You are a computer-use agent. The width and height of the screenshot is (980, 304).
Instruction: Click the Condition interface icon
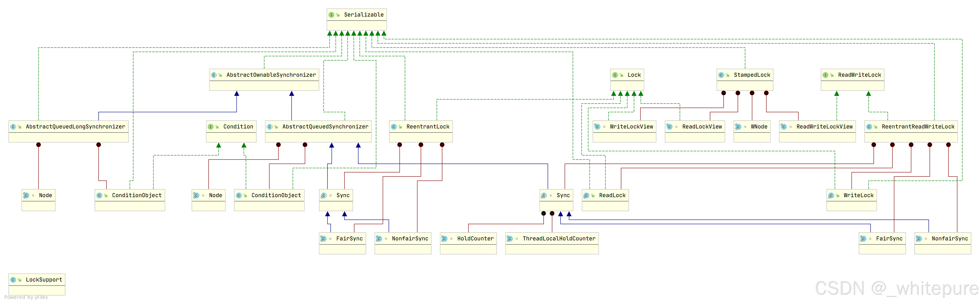click(210, 127)
